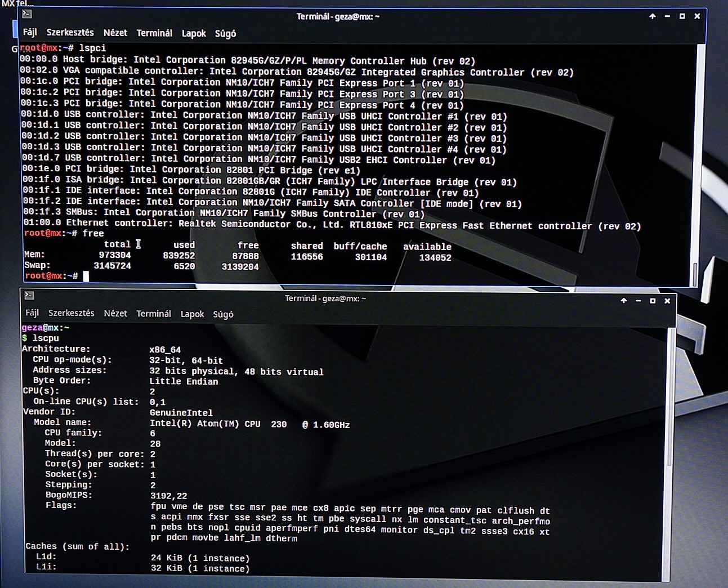Open Nézet menu in top terminal
728x588 pixels.
115,33
